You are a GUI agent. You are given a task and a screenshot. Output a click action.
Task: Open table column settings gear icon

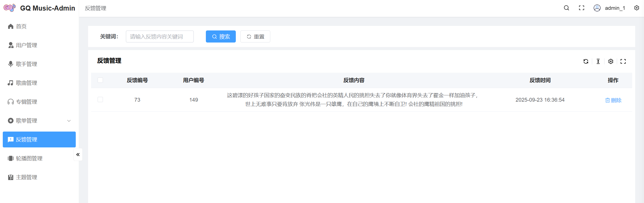point(611,61)
